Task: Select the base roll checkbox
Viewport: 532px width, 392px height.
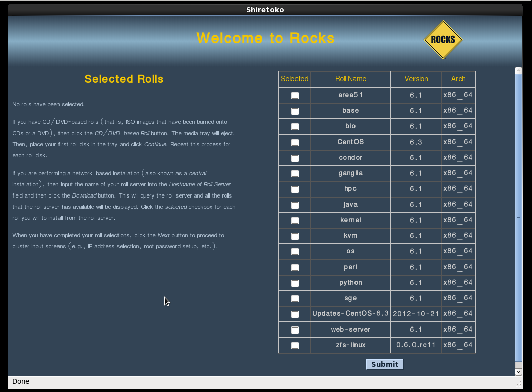Action: coord(295,111)
